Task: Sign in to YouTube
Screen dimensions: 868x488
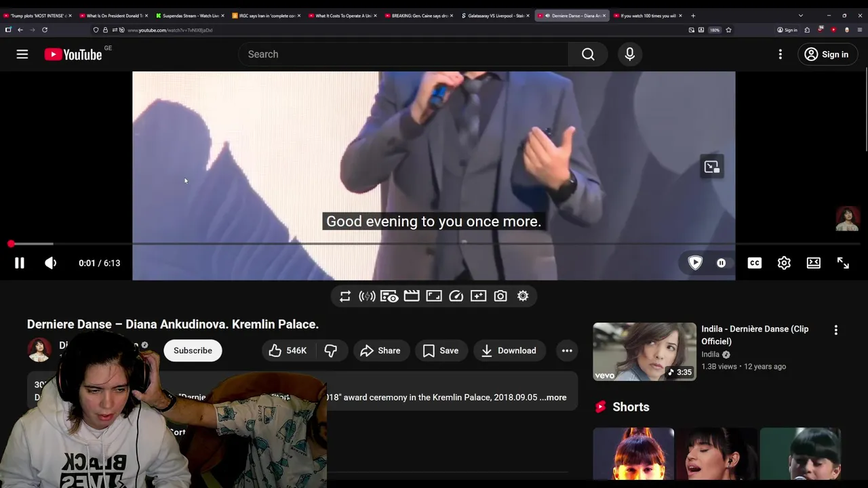Action: pyautogui.click(x=827, y=54)
